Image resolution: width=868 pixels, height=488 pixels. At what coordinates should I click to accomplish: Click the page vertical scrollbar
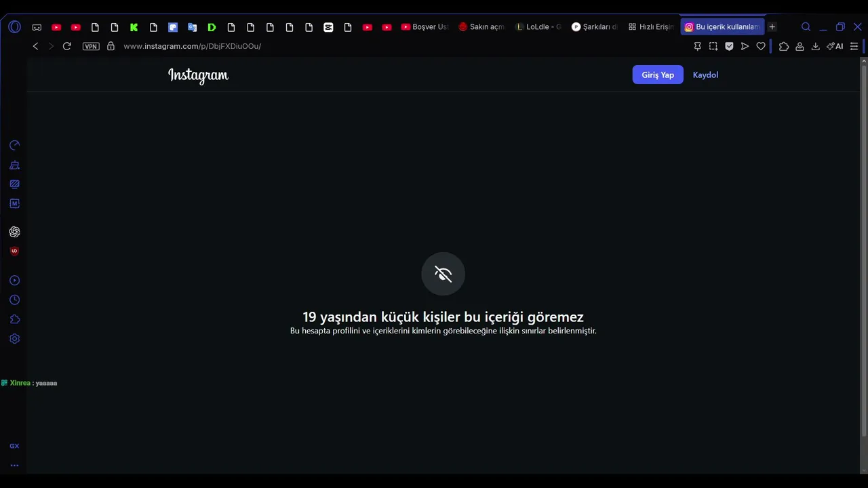tap(863, 251)
